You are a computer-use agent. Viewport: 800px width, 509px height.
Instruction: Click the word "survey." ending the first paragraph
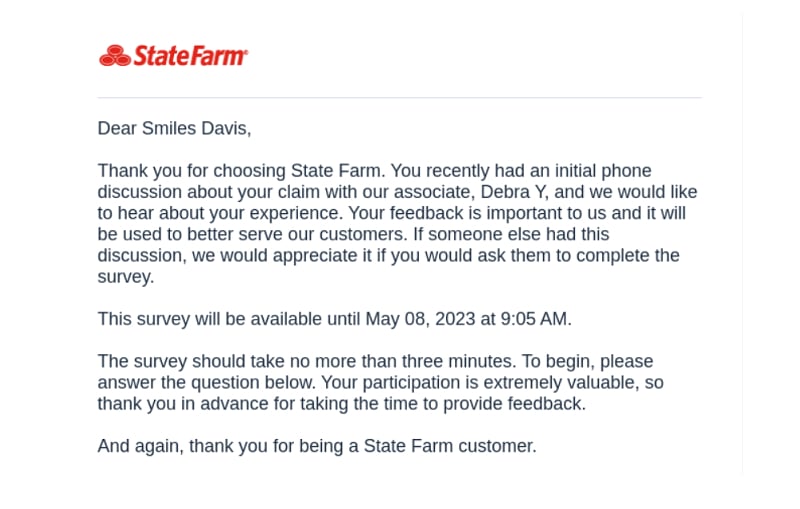pyautogui.click(x=126, y=277)
